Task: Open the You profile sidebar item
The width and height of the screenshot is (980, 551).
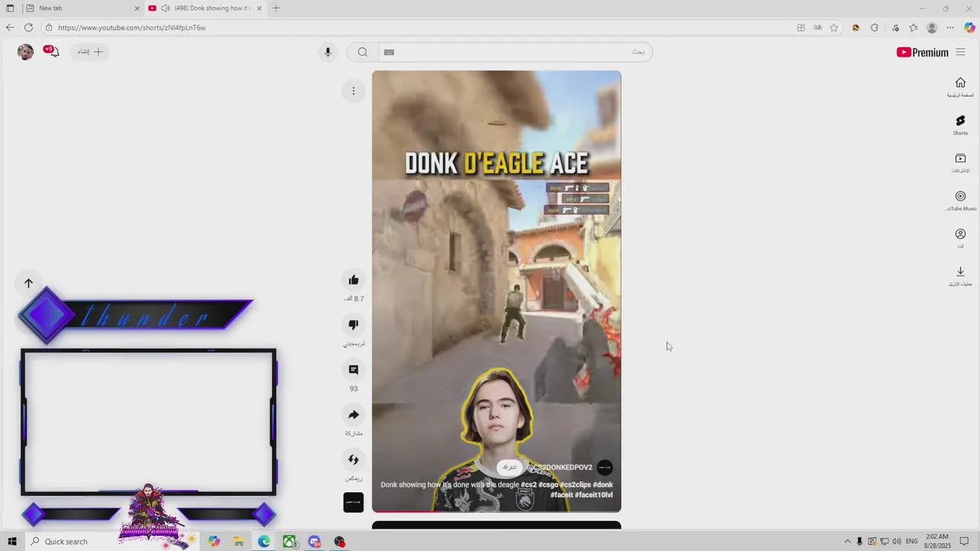Action: [x=960, y=238]
